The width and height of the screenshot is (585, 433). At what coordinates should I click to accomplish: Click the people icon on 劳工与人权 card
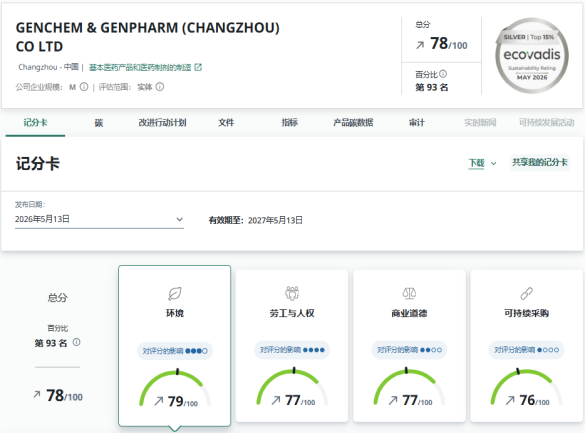click(x=292, y=293)
